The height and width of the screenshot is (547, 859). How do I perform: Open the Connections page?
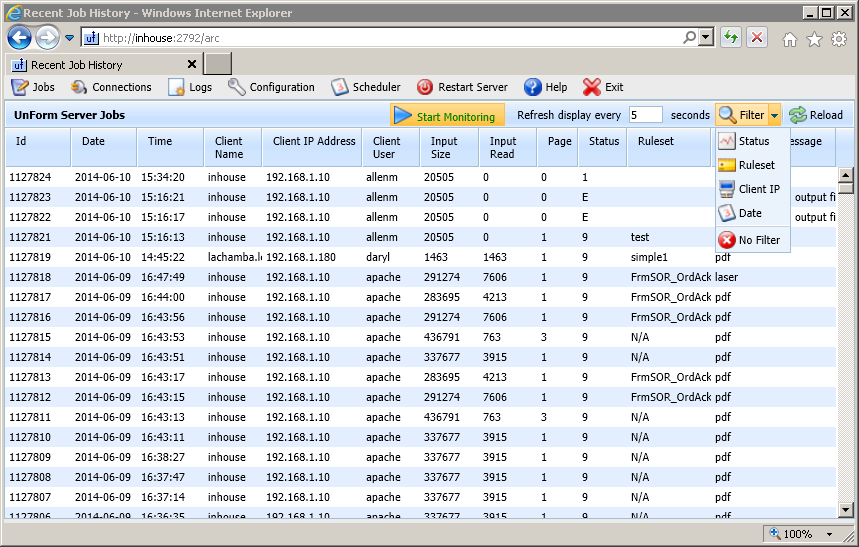111,87
